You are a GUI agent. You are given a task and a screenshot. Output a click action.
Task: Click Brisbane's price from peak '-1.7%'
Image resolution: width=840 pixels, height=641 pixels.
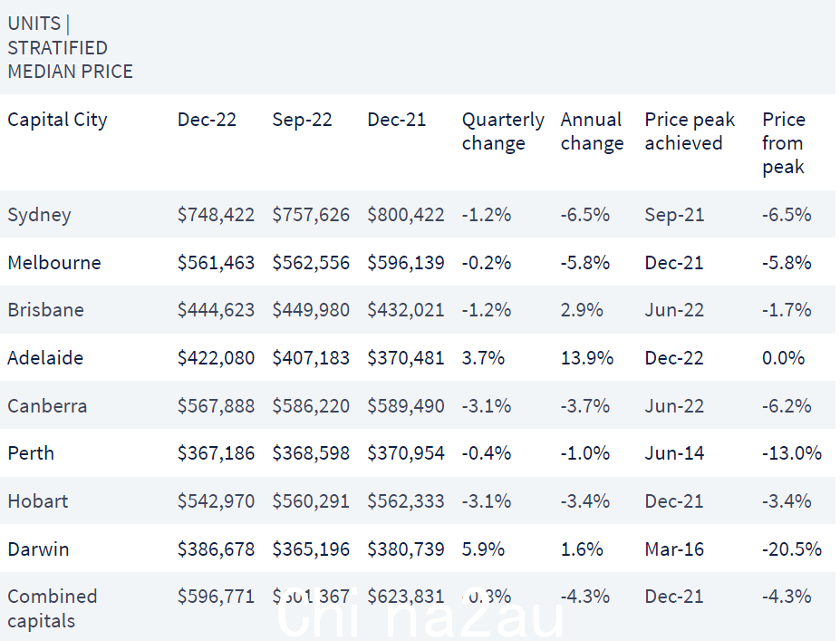[787, 310]
